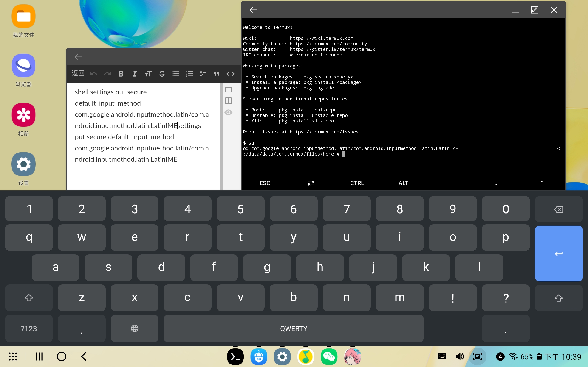
Task: Click the heading text size icon
Action: pos(148,74)
